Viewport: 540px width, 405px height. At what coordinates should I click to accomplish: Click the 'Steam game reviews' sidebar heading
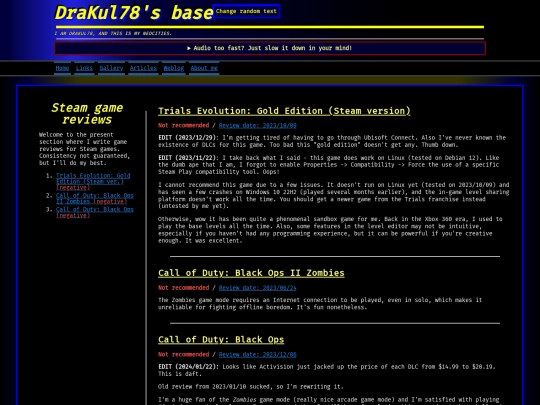pos(87,114)
